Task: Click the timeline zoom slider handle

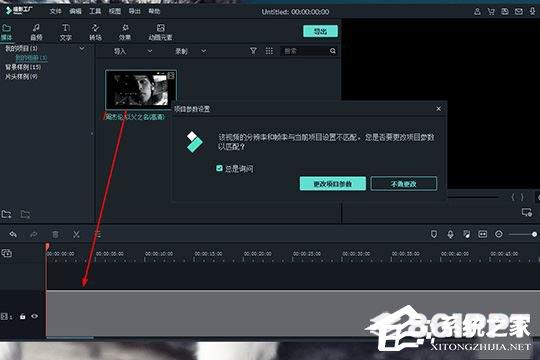Action: (x=534, y=234)
